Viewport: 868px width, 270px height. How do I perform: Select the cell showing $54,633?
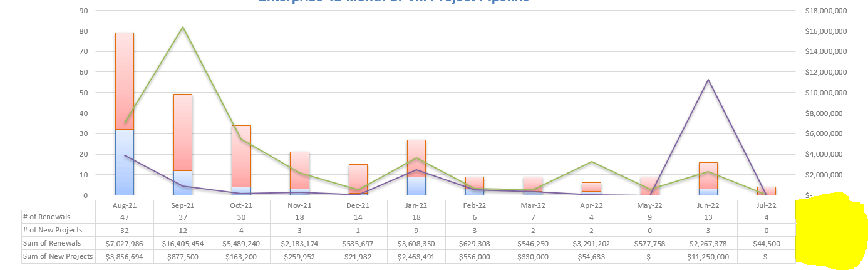point(591,256)
